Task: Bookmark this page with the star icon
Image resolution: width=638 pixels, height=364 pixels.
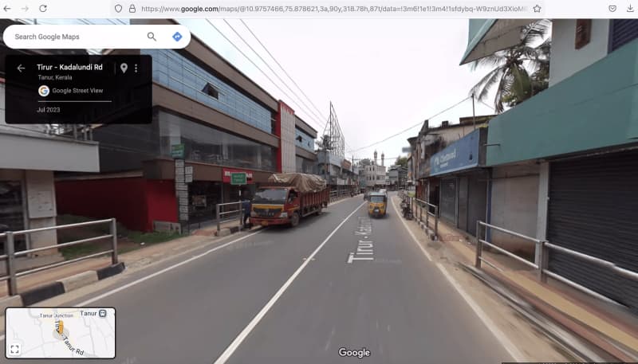Action: point(537,8)
